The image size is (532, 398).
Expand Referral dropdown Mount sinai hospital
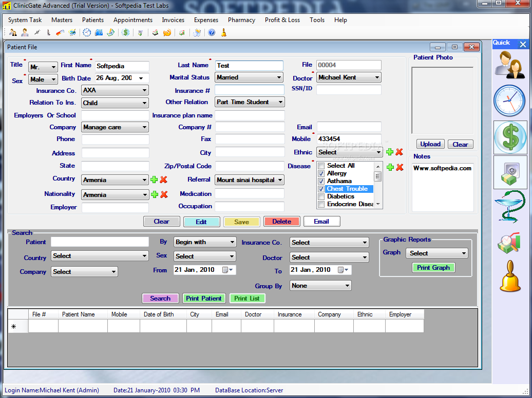(250, 180)
